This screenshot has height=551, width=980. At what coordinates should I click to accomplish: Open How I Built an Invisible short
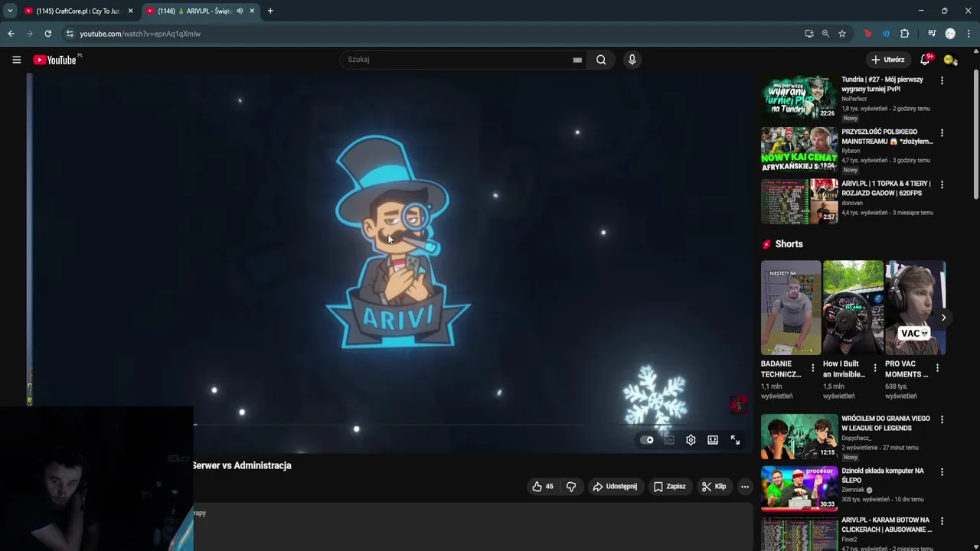click(853, 308)
